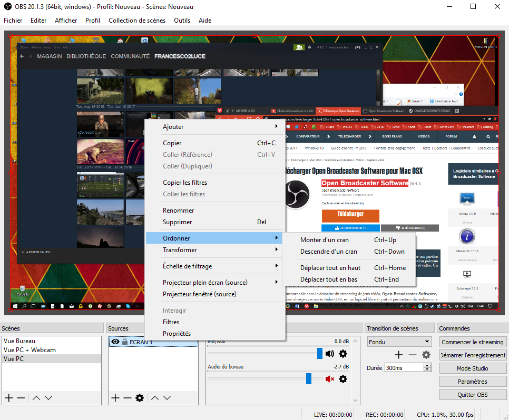Toggle the lock on the ECRAN 1 source
The height and width of the screenshot is (420, 509).
124,342
